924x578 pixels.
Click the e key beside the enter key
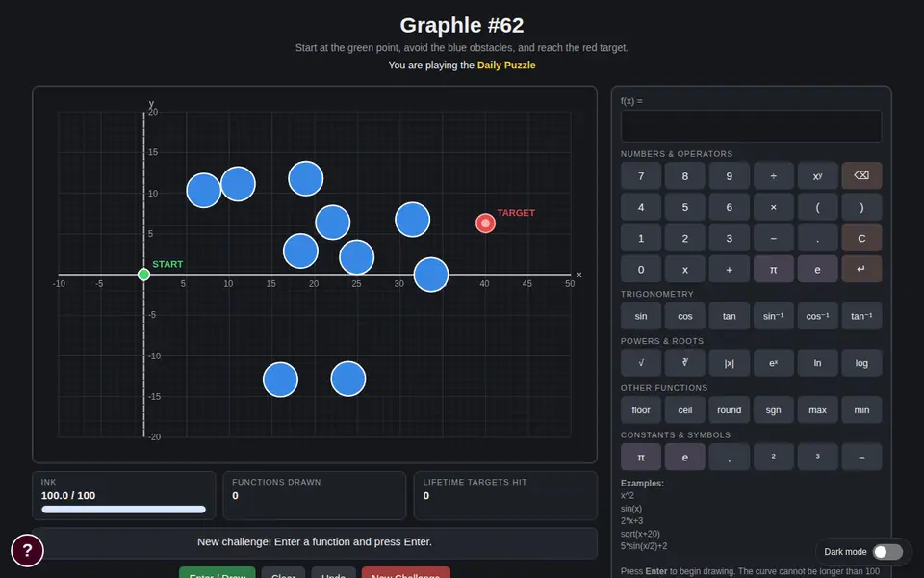coord(817,269)
